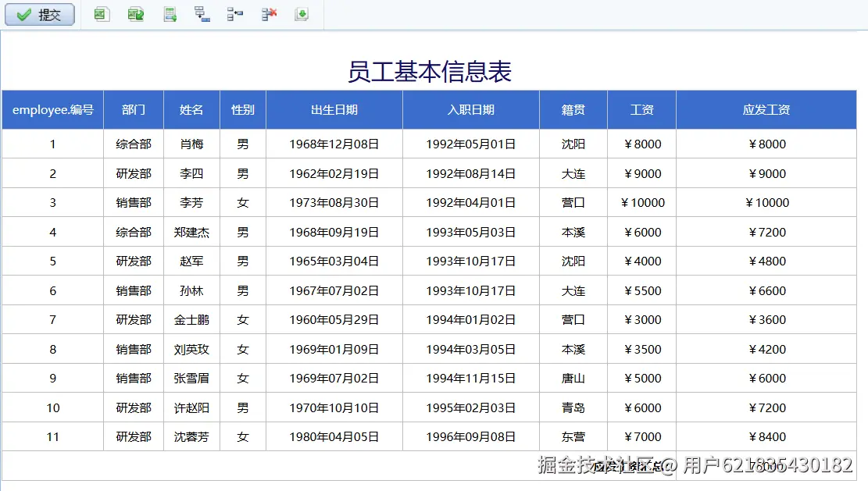The height and width of the screenshot is (491, 868).
Task: Click the delete row icon with red X
Action: pyautogui.click(x=269, y=14)
